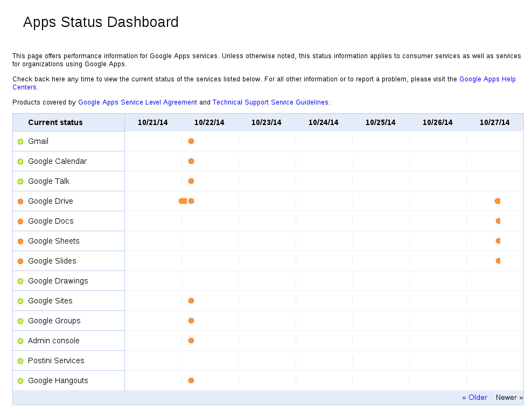Click the Postini Services service name

coord(56,361)
